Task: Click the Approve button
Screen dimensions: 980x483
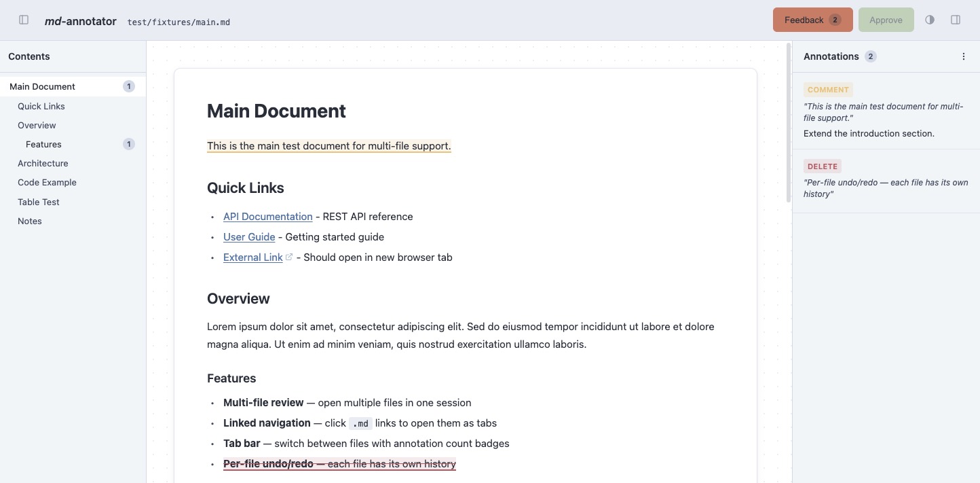Action: coord(886,20)
